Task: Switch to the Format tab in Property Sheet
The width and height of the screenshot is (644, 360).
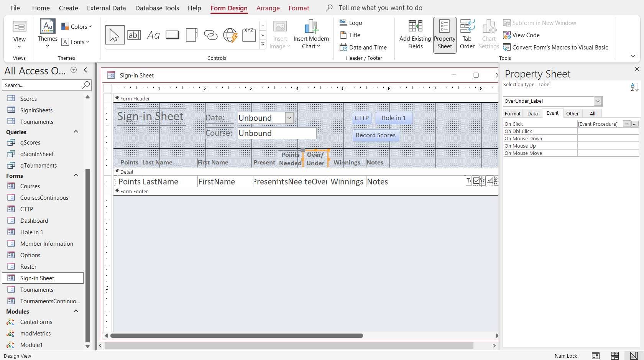Action: click(513, 113)
